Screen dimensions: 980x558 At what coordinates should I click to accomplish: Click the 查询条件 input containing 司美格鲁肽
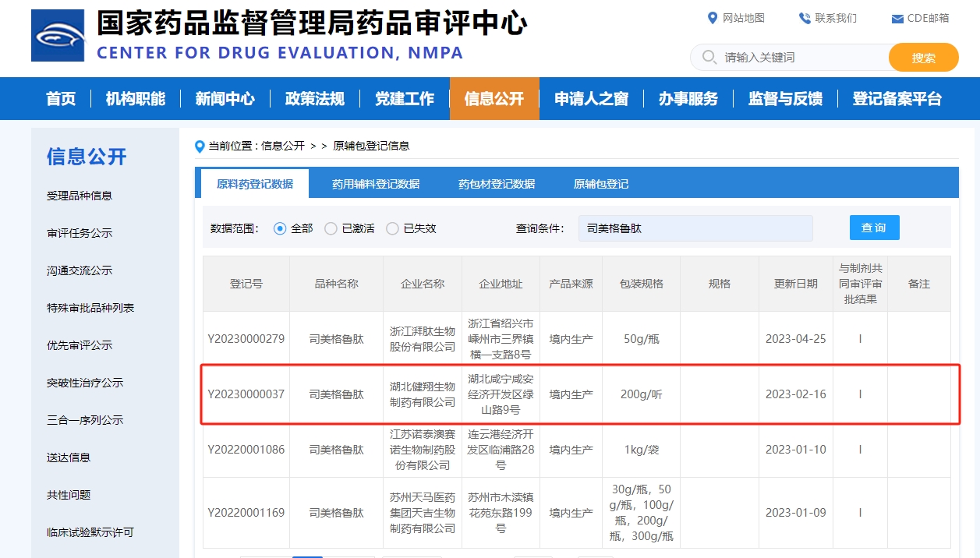(x=695, y=228)
